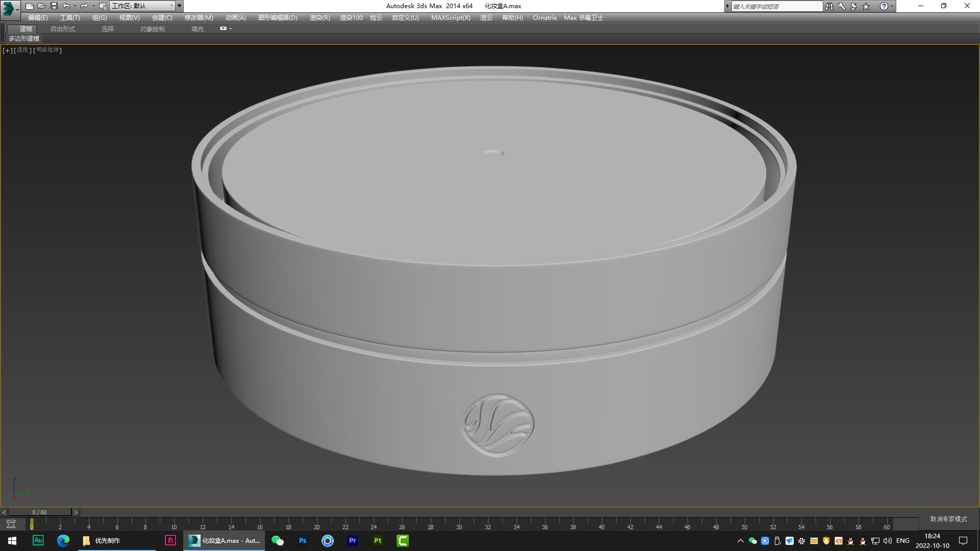Open InfoCenter search with the binoculars icon
This screenshot has height=551, width=980.
coord(829,6)
